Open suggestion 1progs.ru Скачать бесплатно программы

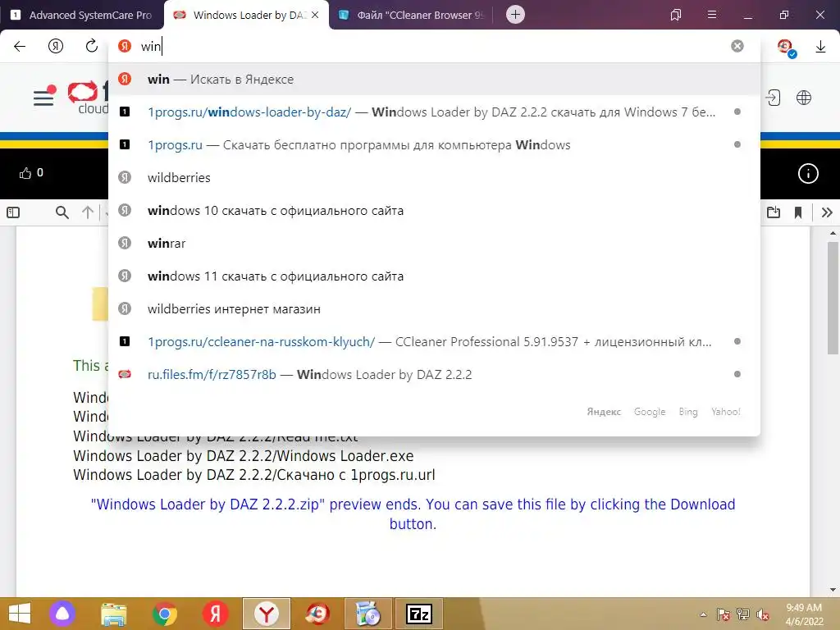click(434, 145)
